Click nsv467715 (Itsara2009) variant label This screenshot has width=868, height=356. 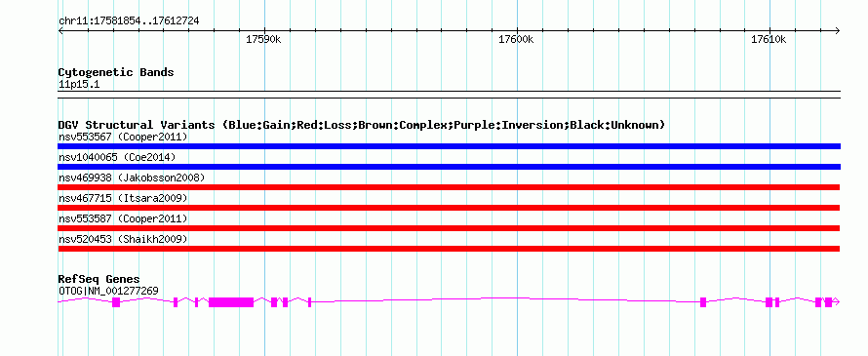pos(123,198)
